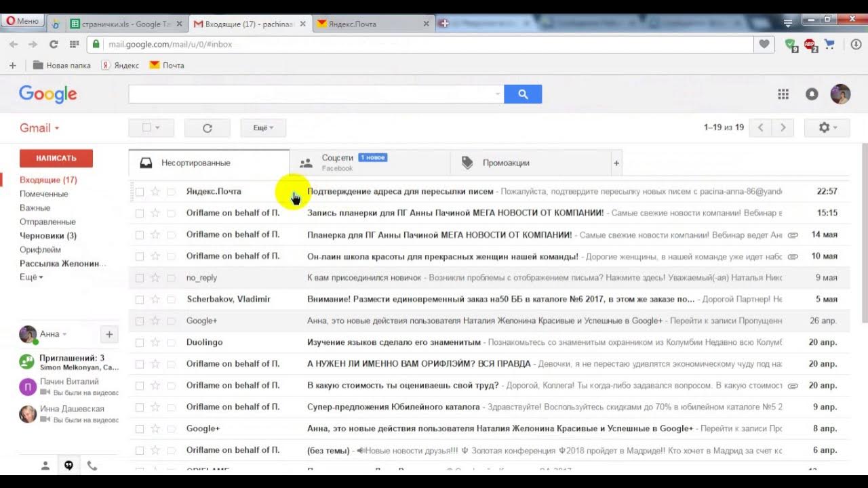Open the Opera Меню button
This screenshot has height=488, width=868.
pyautogui.click(x=22, y=21)
